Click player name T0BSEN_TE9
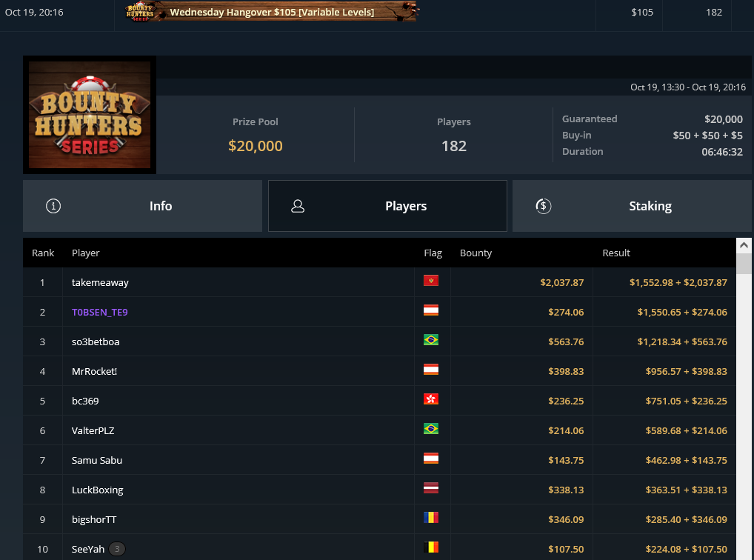The image size is (754, 560). tap(99, 313)
